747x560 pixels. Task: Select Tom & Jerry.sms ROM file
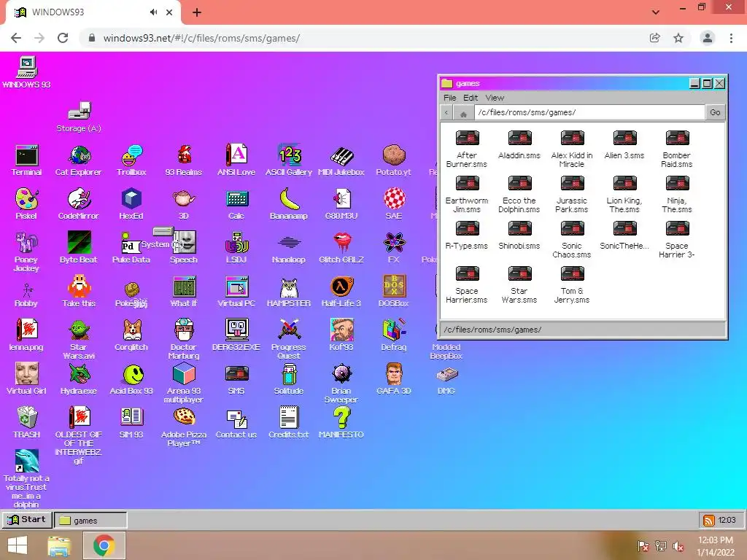pos(572,285)
